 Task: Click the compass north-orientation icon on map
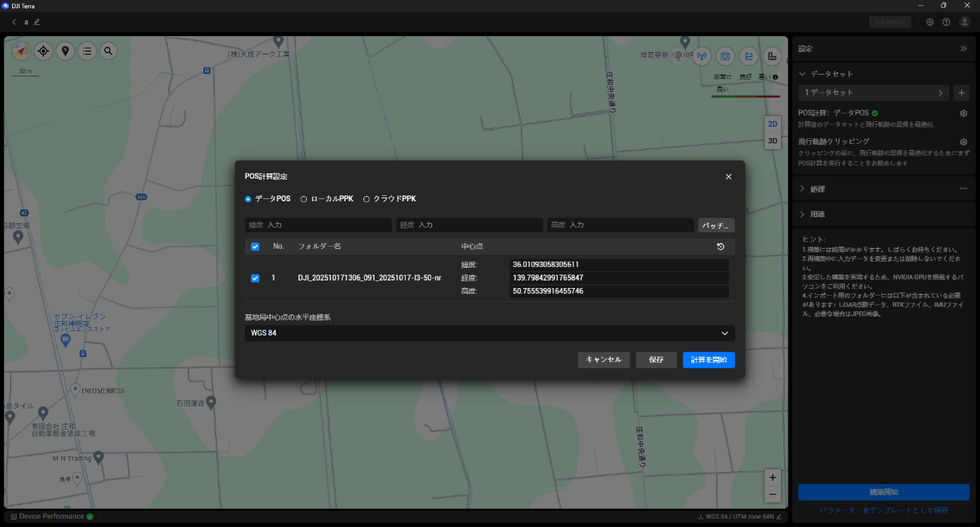(x=21, y=51)
